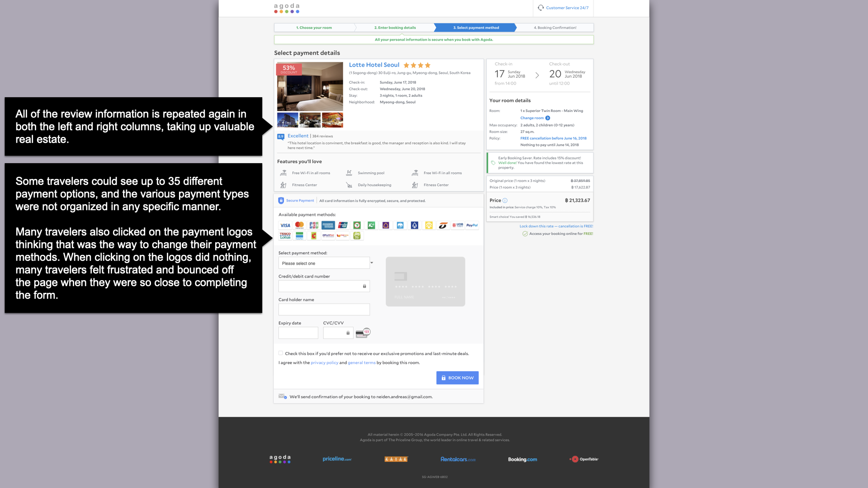This screenshot has width=868, height=488.
Task: Open the third small hotel thumbnail
Action: pos(333,120)
